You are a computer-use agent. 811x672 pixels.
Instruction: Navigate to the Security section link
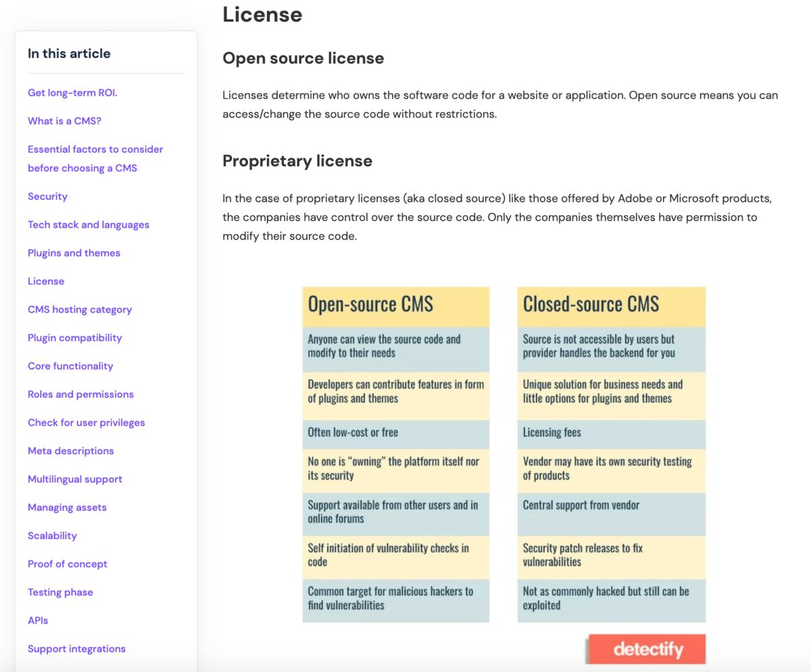point(47,197)
